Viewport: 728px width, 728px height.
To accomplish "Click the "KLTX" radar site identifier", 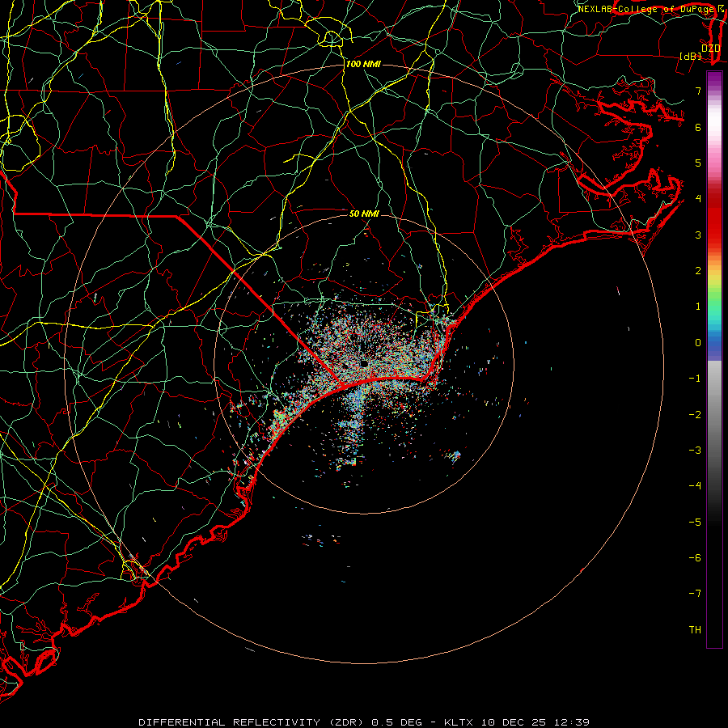I will click(x=460, y=722).
